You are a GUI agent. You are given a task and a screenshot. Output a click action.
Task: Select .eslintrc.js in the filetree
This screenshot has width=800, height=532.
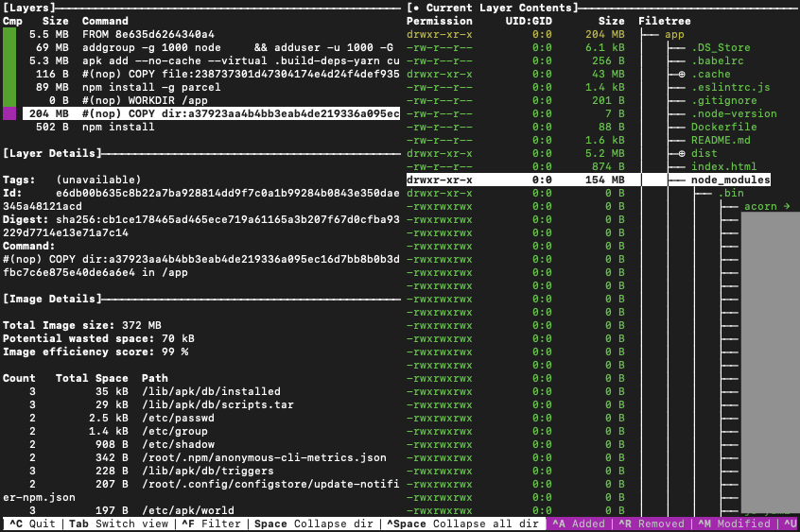click(x=730, y=88)
